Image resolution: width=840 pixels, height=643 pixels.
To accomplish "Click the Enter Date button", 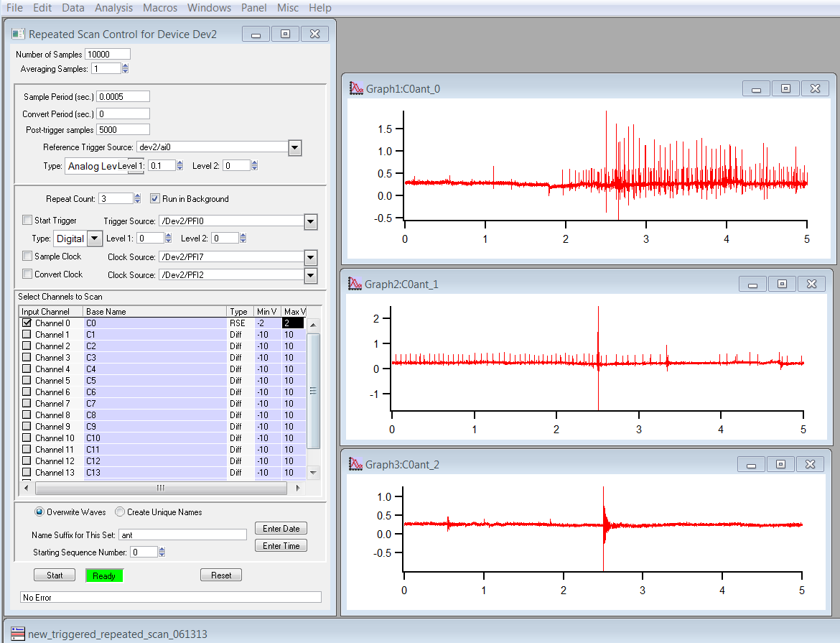I will (281, 529).
